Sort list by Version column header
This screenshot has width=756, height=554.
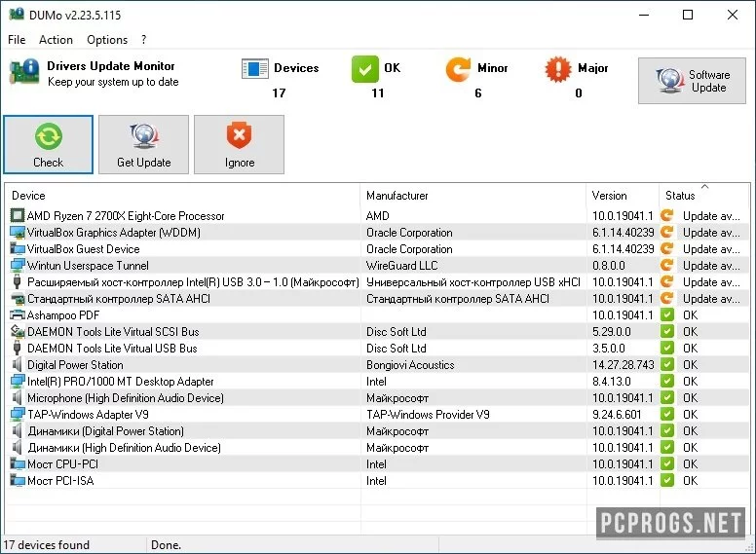(623, 196)
